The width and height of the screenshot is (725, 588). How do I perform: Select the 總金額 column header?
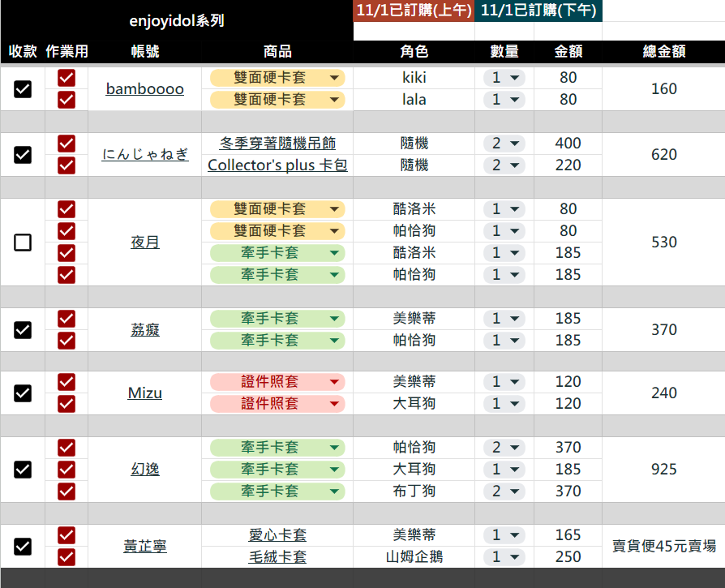(663, 51)
